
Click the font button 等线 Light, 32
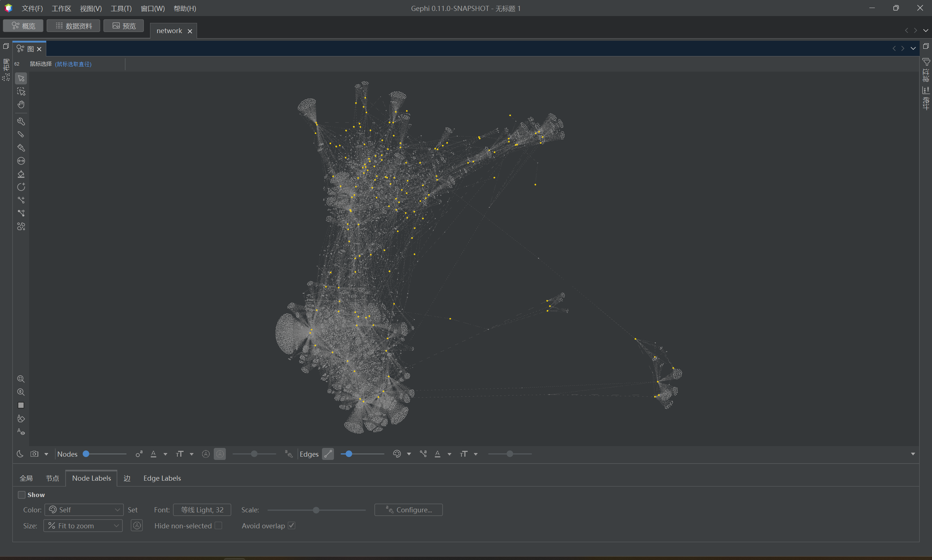click(202, 510)
